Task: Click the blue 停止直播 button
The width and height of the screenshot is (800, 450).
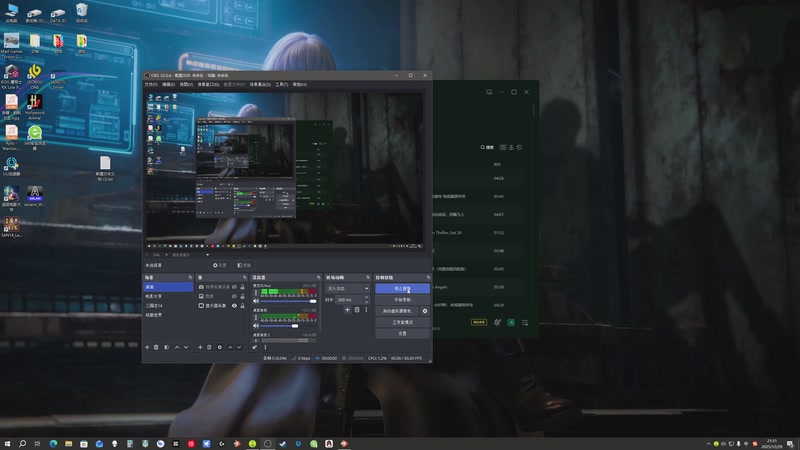Action: (x=403, y=288)
